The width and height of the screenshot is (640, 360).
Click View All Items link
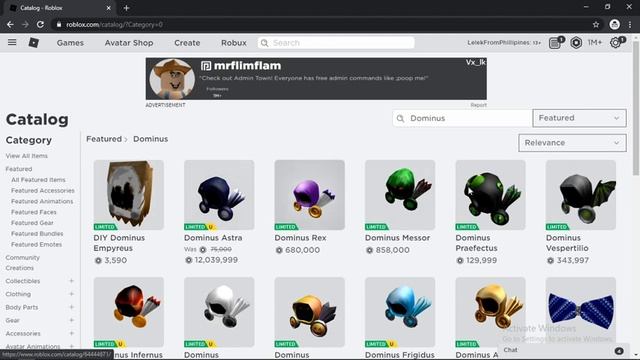tap(27, 156)
